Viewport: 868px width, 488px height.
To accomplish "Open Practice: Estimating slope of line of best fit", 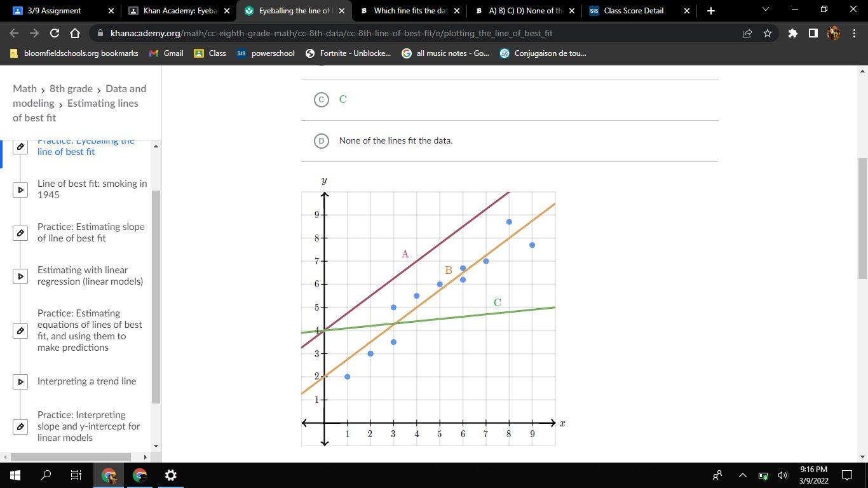I will (91, 233).
